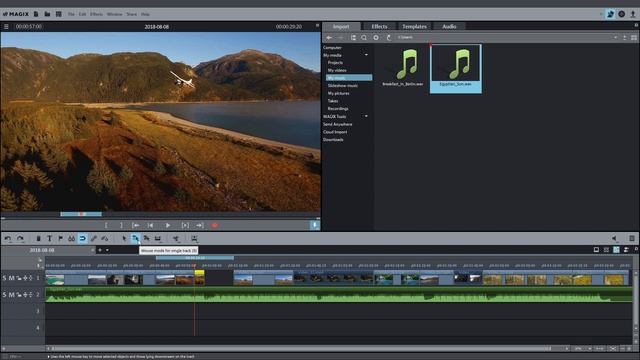
Task: Open Send Anywhere link
Action: coord(337,124)
